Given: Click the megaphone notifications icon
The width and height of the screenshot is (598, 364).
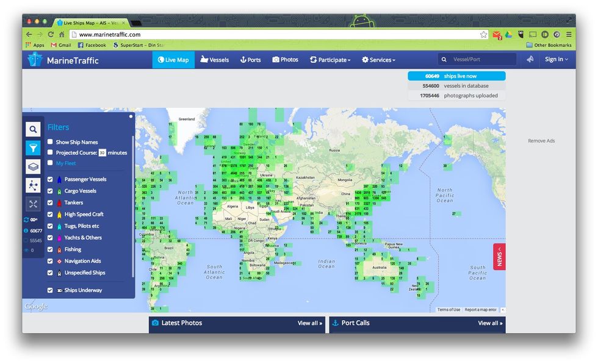Looking at the screenshot, I should point(530,59).
